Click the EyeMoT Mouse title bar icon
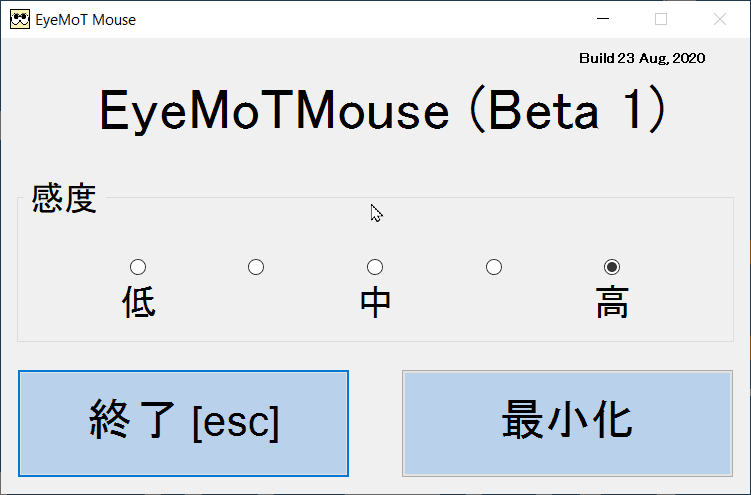The height and width of the screenshot is (495, 751). tap(19, 19)
